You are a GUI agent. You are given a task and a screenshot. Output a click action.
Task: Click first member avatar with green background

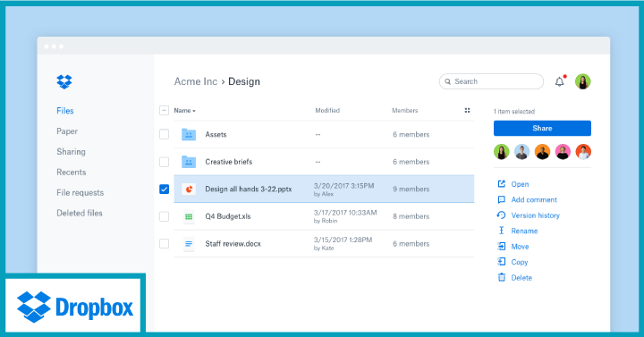(501, 152)
